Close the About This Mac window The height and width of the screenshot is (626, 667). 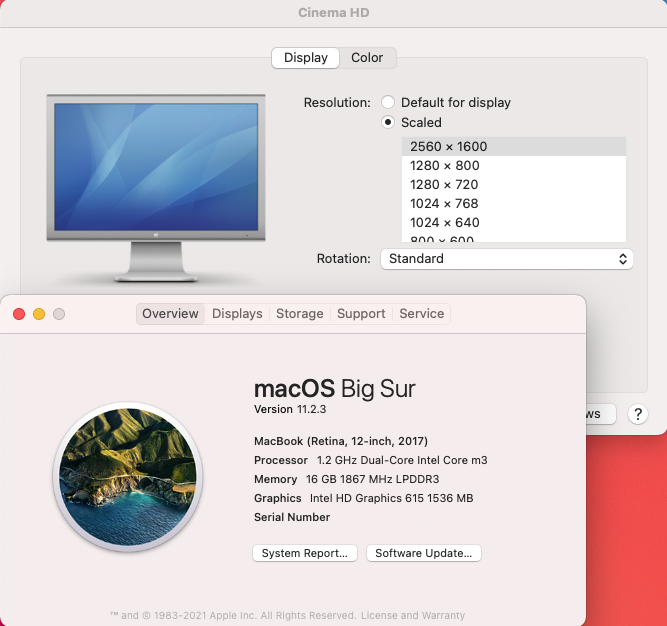[19, 314]
